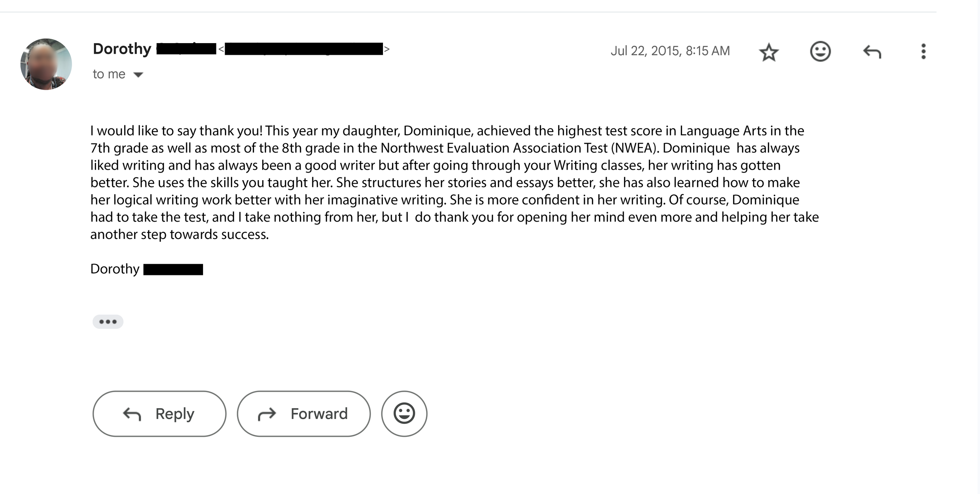
Task: Click the sender's blurred profile photo
Action: pos(46,64)
